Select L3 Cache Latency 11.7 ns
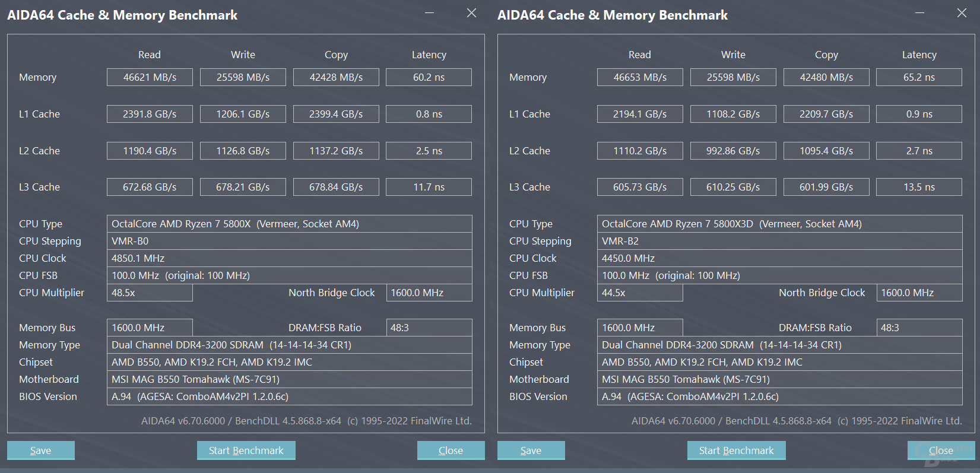The image size is (980, 473). tap(429, 187)
